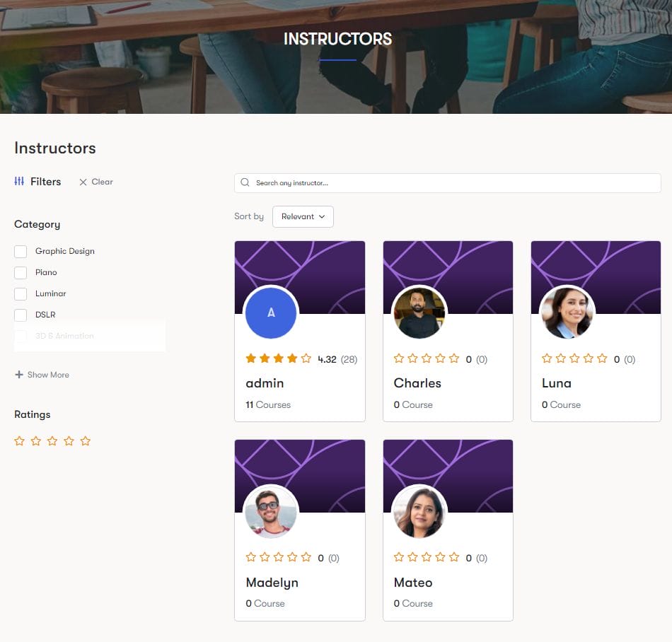Click the plus icon next to Show More

tap(19, 375)
